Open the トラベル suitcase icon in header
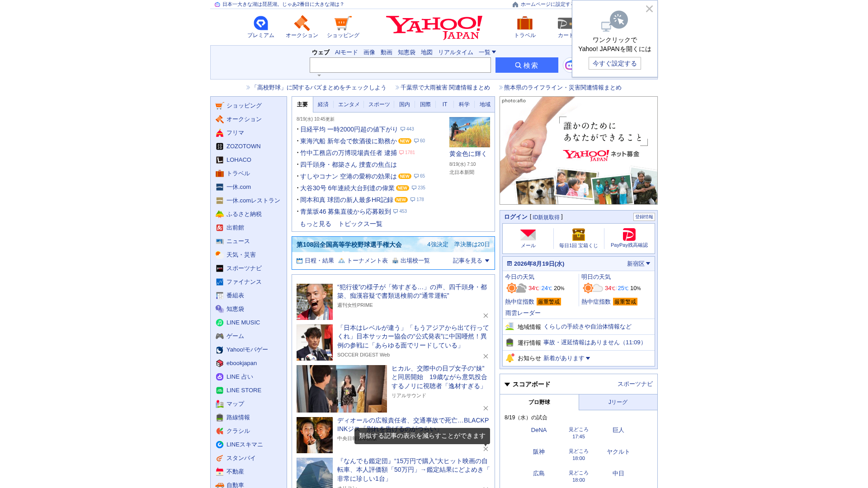 point(524,23)
